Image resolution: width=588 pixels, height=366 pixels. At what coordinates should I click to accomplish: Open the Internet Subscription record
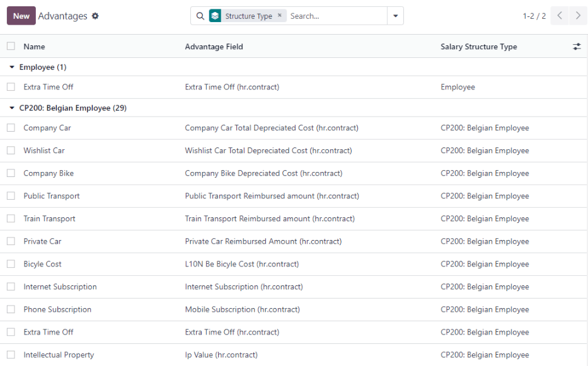coord(60,287)
